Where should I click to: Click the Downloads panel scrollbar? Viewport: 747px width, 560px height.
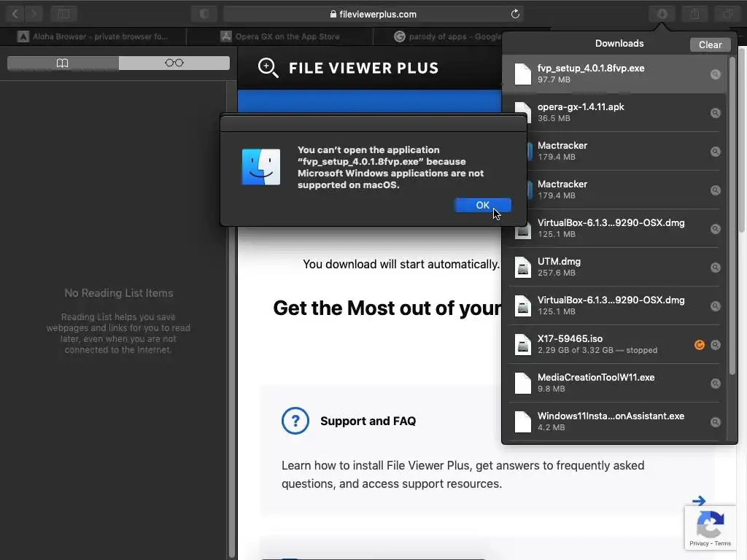coord(732,215)
